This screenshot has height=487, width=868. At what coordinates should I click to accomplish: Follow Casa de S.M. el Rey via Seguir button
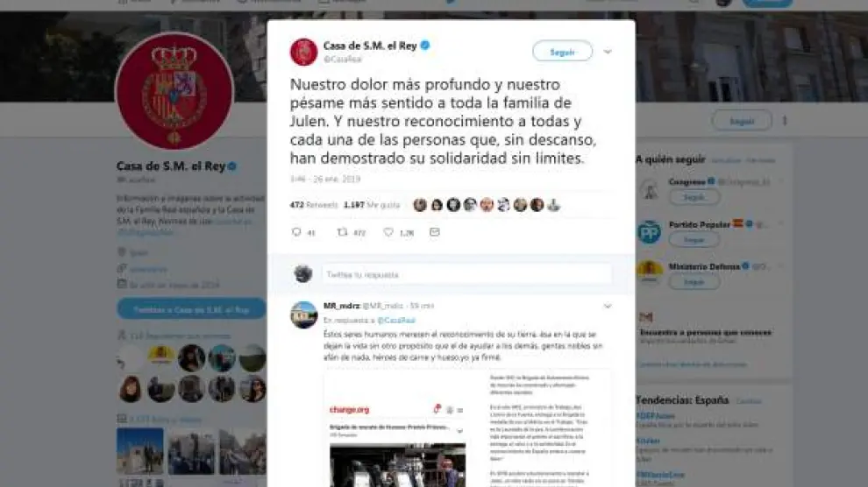point(562,52)
